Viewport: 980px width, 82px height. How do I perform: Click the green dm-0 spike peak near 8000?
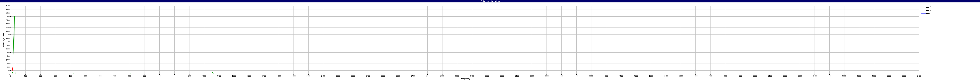(x=15, y=16)
